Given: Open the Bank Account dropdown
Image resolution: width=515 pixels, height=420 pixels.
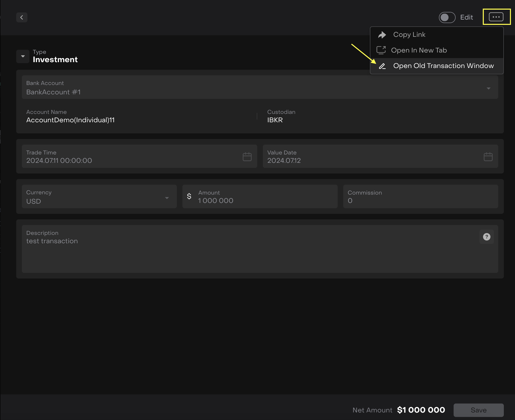Looking at the screenshot, I should [x=488, y=88].
